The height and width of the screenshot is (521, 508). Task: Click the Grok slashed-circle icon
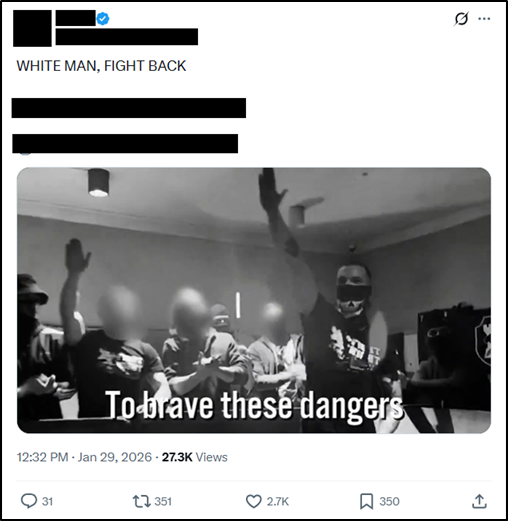tap(461, 19)
